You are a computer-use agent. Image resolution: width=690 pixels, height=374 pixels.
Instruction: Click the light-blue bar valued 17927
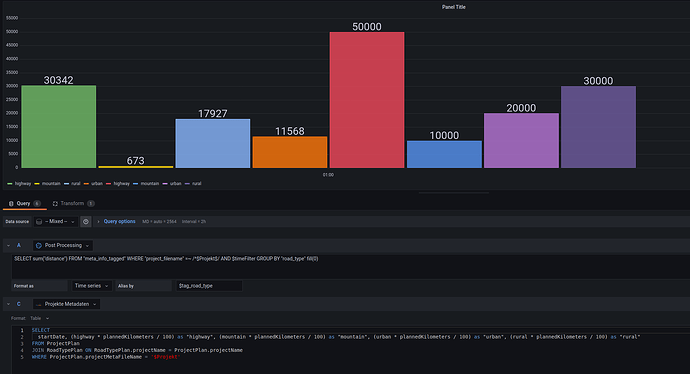tap(213, 143)
